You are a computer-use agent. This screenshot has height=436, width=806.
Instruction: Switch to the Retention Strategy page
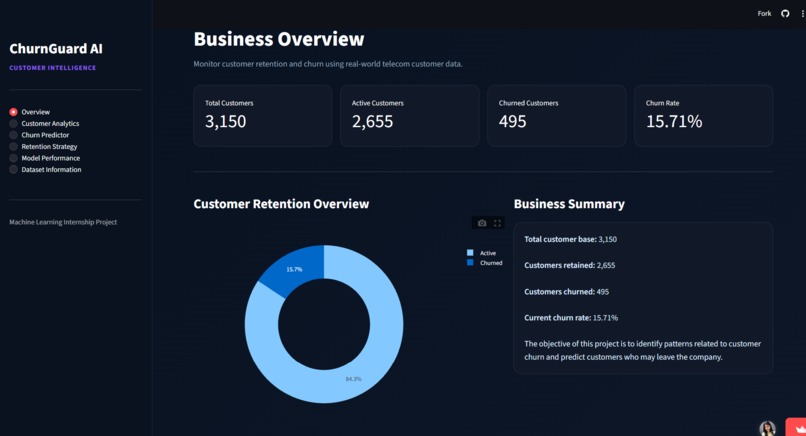coord(43,147)
